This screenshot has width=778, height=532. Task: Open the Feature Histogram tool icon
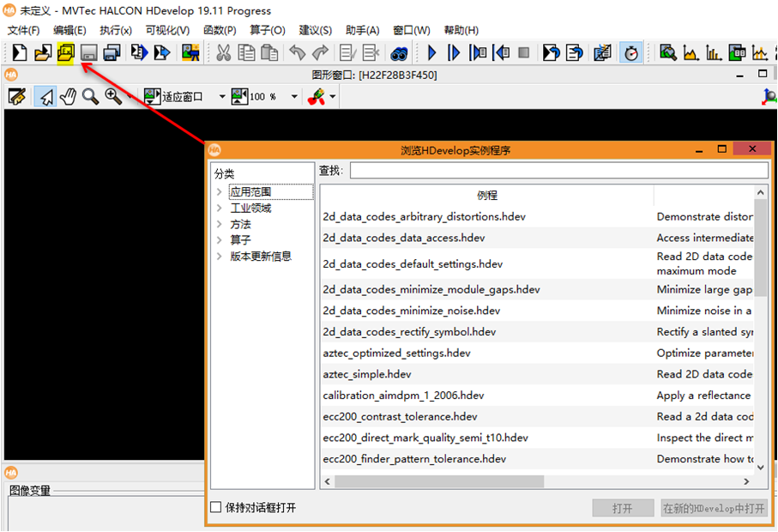coord(714,52)
